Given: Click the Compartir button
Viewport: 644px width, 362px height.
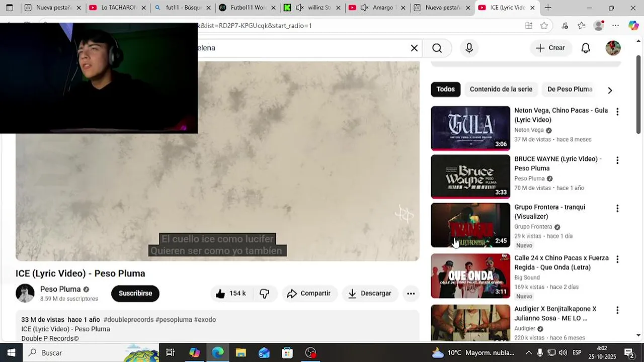Looking at the screenshot, I should [x=308, y=294].
